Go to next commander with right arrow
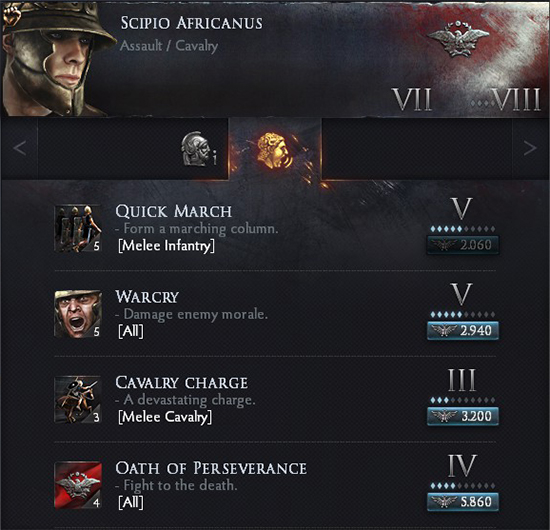Image resolution: width=550 pixels, height=530 pixels. (530, 148)
